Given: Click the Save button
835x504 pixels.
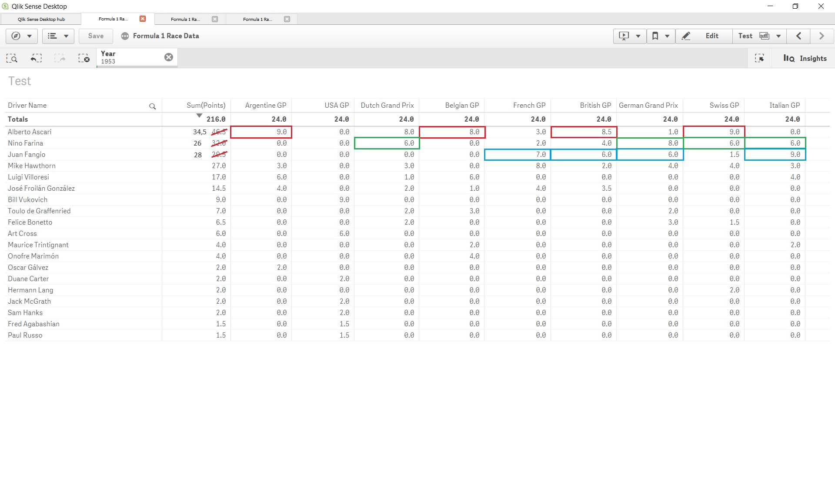Looking at the screenshot, I should [x=96, y=36].
